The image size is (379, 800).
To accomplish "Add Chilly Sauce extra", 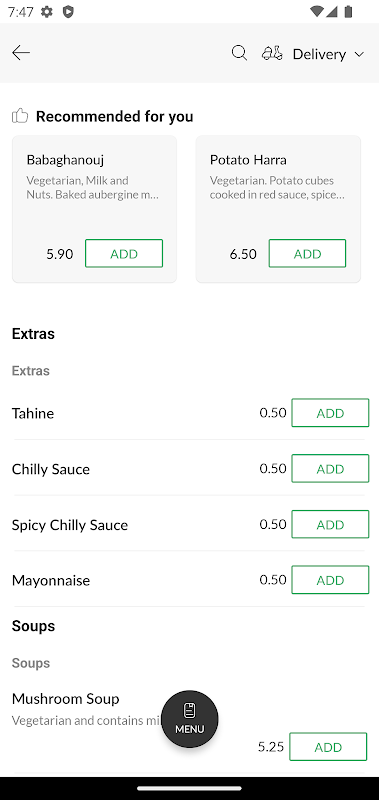I will click(330, 468).
